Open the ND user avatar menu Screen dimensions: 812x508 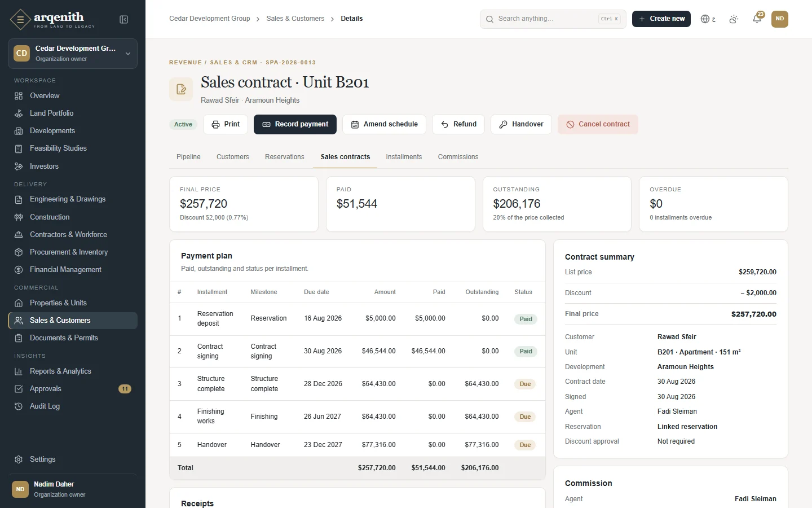pyautogui.click(x=780, y=19)
